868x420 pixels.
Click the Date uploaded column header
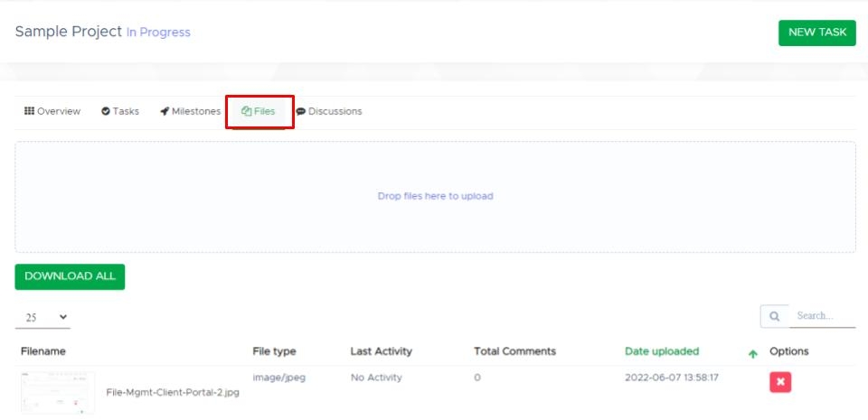(x=662, y=351)
